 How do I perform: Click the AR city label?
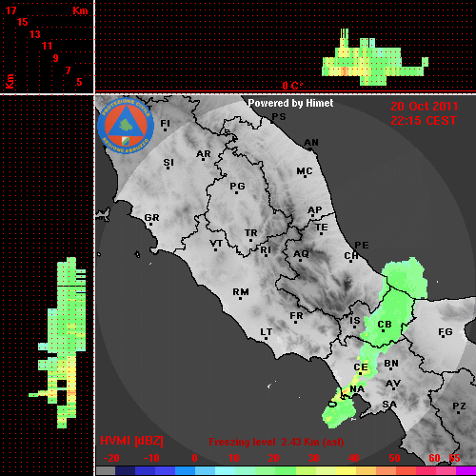pyautogui.click(x=204, y=154)
